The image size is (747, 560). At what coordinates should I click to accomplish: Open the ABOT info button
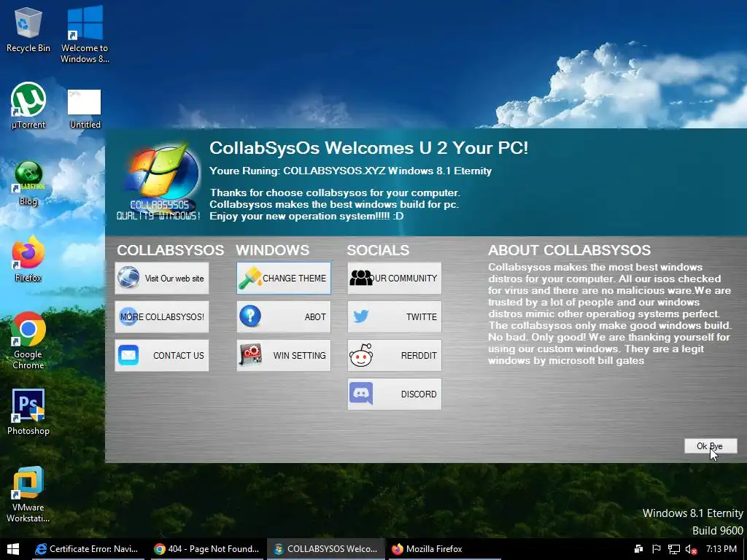284,316
